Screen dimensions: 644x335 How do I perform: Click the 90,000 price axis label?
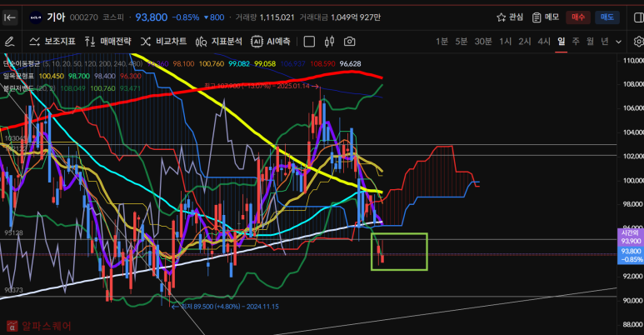(633, 301)
